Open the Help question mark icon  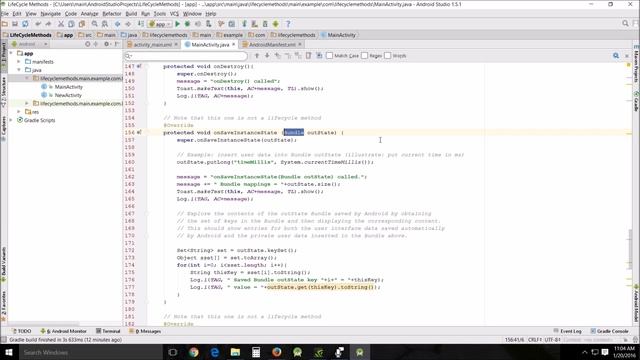[x=288, y=24]
